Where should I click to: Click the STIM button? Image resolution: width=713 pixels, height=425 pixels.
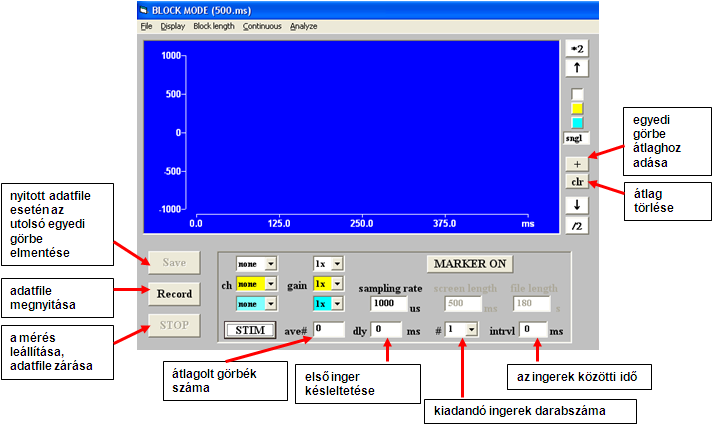pyautogui.click(x=250, y=330)
